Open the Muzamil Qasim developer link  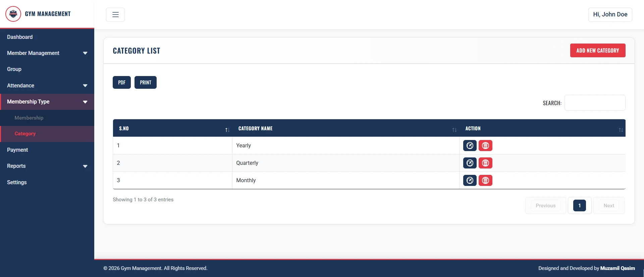point(618,268)
